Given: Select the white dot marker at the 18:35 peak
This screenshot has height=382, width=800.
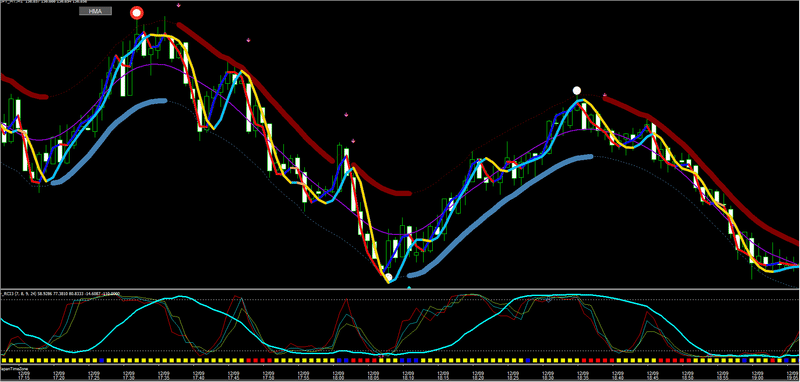Looking at the screenshot, I should (x=577, y=91).
